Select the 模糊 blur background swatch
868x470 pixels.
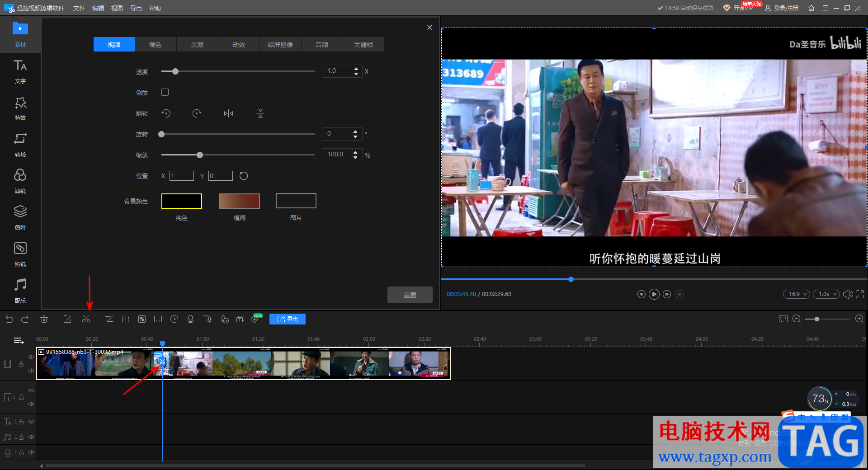click(240, 201)
